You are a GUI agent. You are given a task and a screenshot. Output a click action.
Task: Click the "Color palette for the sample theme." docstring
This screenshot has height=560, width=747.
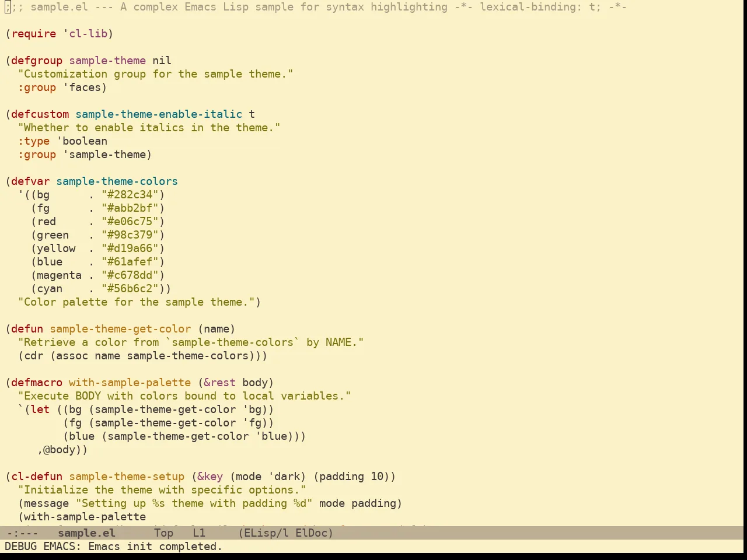(137, 302)
